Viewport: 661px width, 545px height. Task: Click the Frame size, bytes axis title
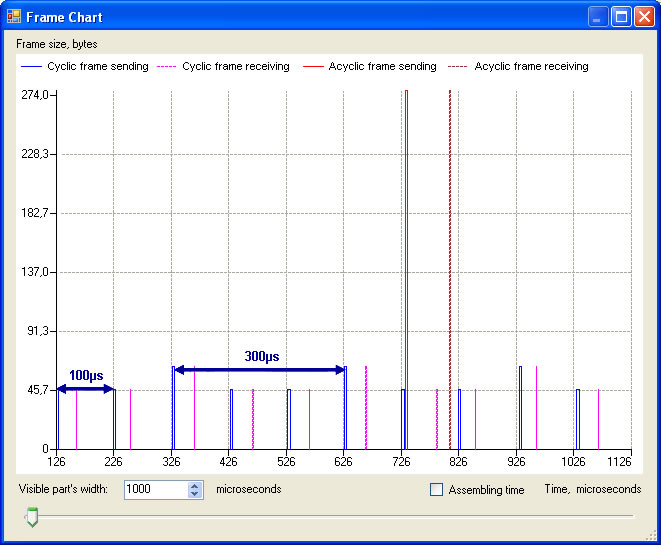pyautogui.click(x=57, y=44)
